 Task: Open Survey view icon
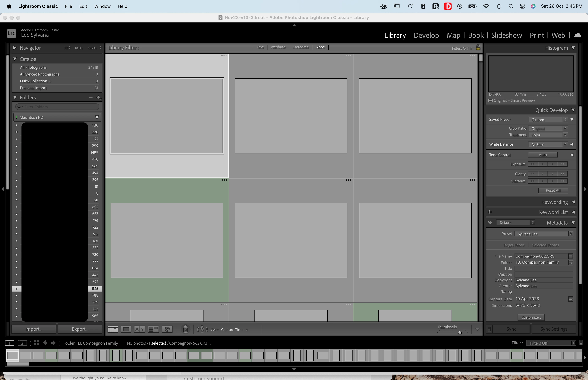pyautogui.click(x=153, y=329)
